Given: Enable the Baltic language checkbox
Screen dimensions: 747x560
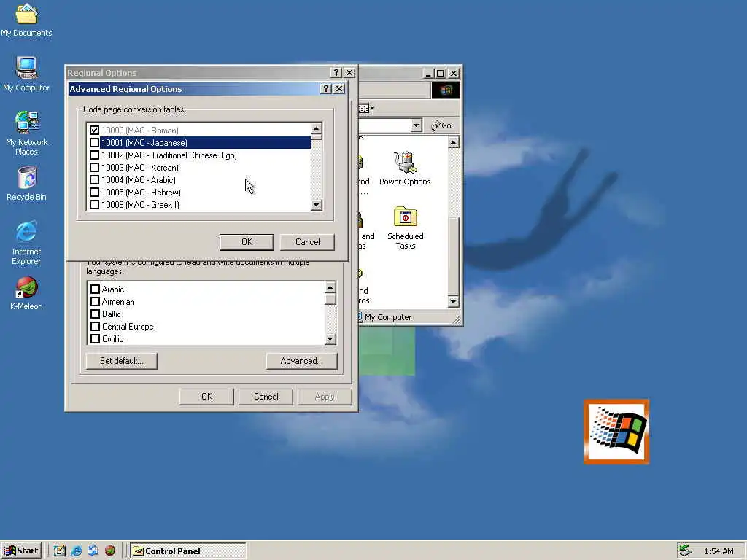Looking at the screenshot, I should (96, 314).
